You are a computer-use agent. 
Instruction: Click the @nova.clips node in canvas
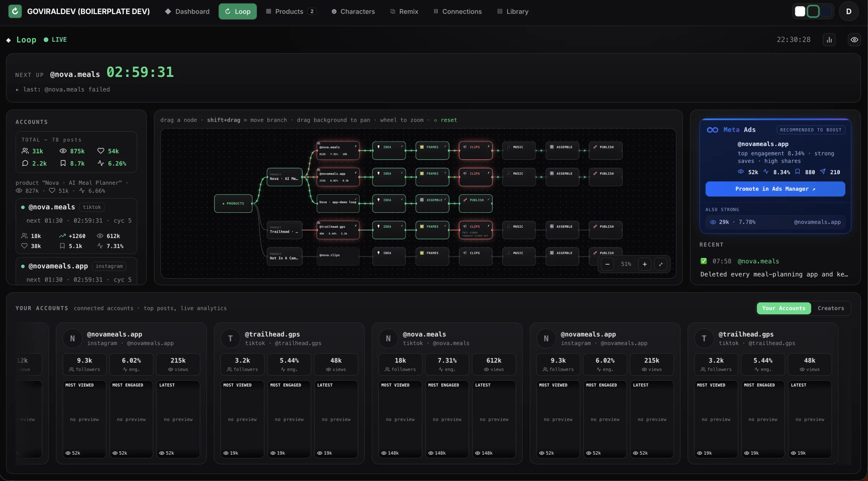[x=338, y=256]
